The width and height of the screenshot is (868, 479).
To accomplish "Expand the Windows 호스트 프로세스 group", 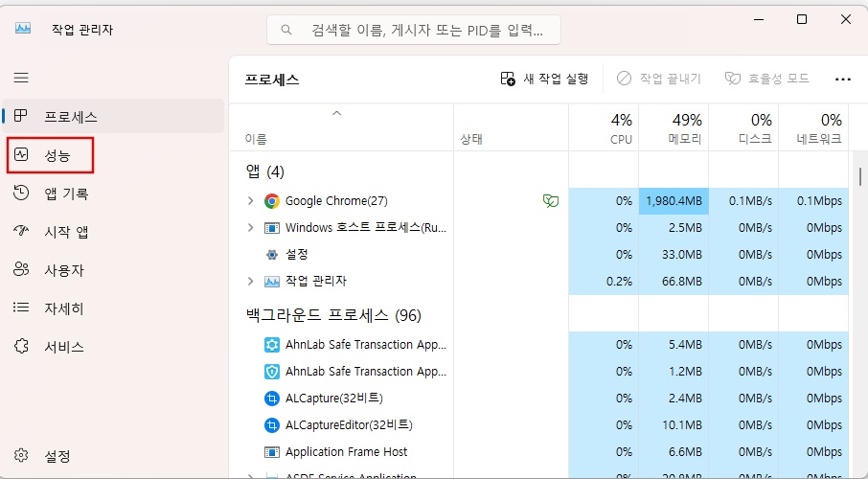I will (x=250, y=228).
